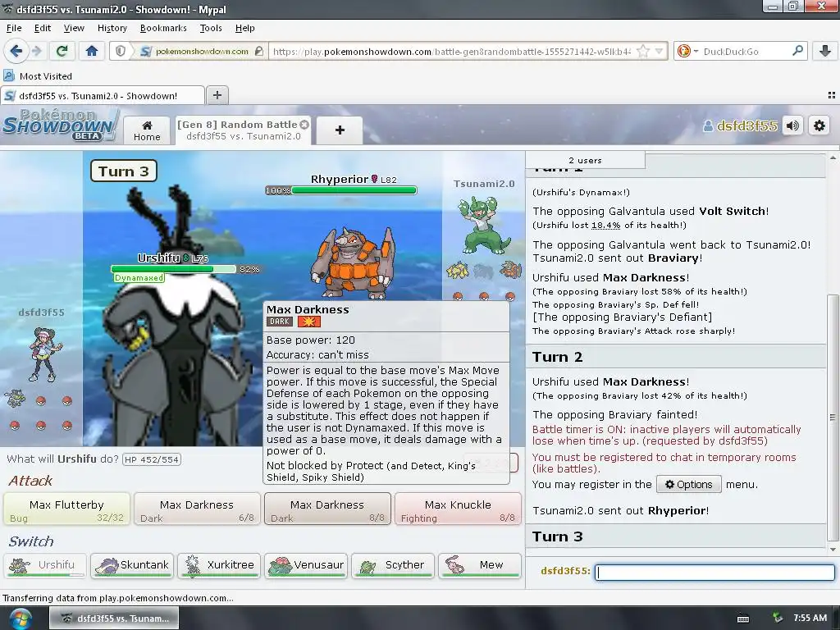This screenshot has width=840, height=630.
Task: Click the HP 452/554 label
Action: click(152, 459)
